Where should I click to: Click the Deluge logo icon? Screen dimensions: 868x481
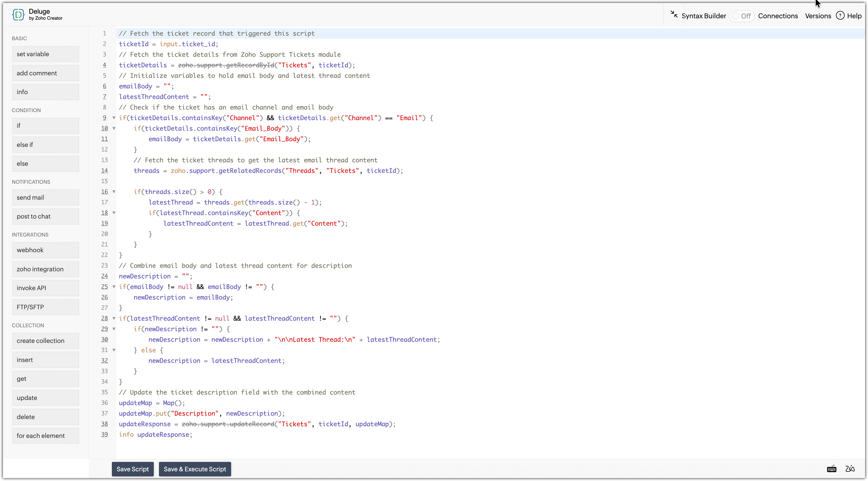[x=18, y=15]
